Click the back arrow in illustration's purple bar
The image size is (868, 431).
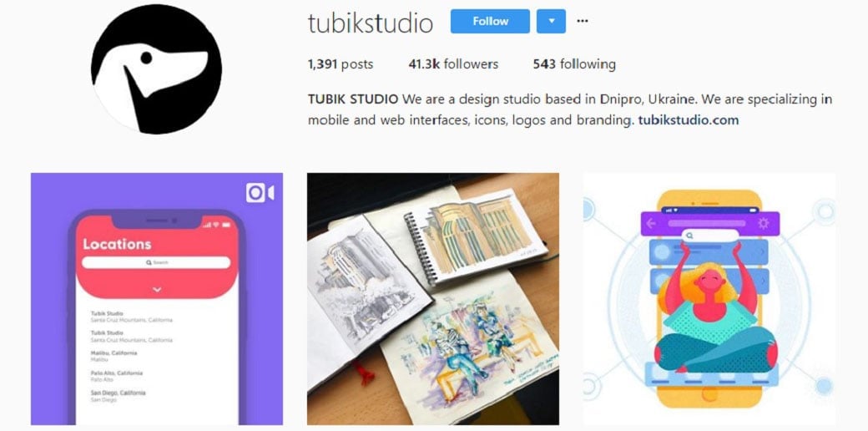pos(651,224)
